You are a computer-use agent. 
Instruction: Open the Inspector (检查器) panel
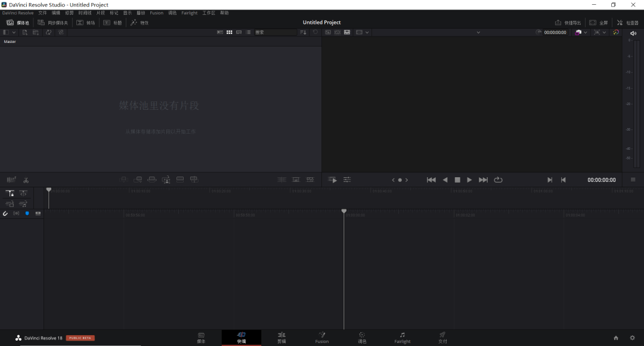tap(627, 23)
